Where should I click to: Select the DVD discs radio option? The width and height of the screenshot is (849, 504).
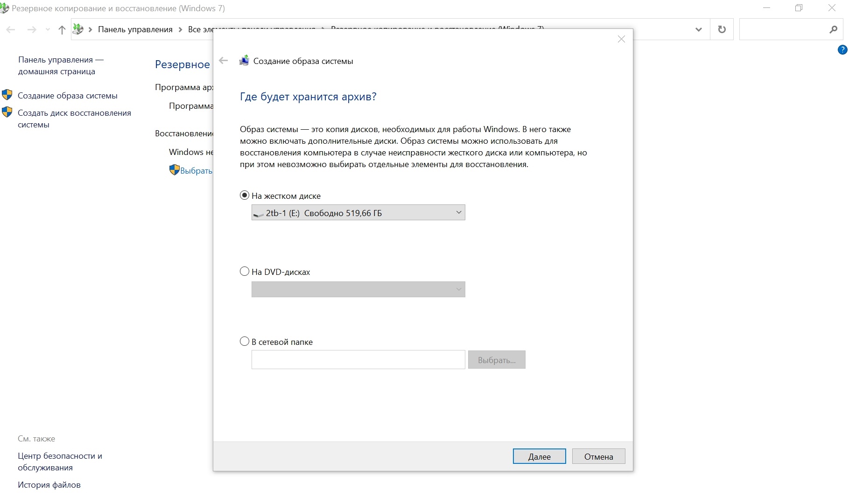click(x=244, y=272)
